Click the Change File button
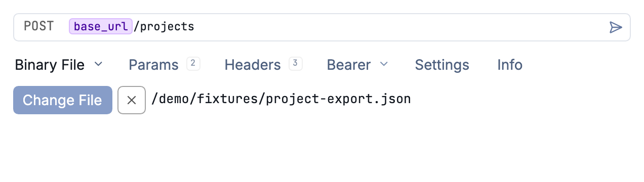The width and height of the screenshot is (644, 182). [x=63, y=100]
